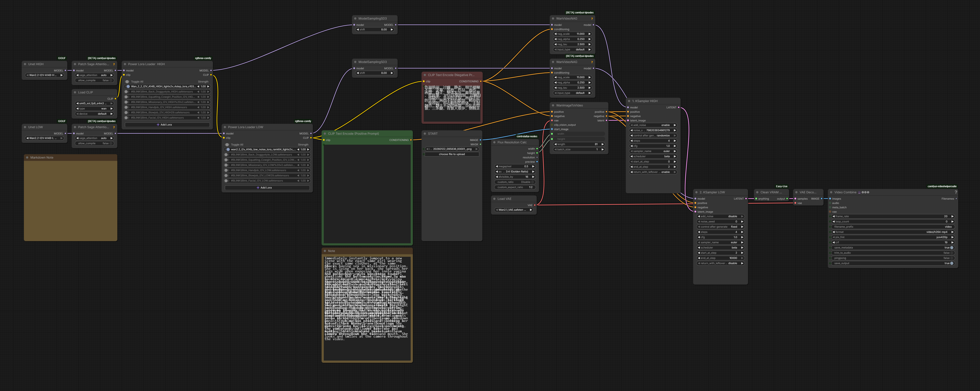
Task: Adjust the length value in WanImageToVideo
Action: 579,144
